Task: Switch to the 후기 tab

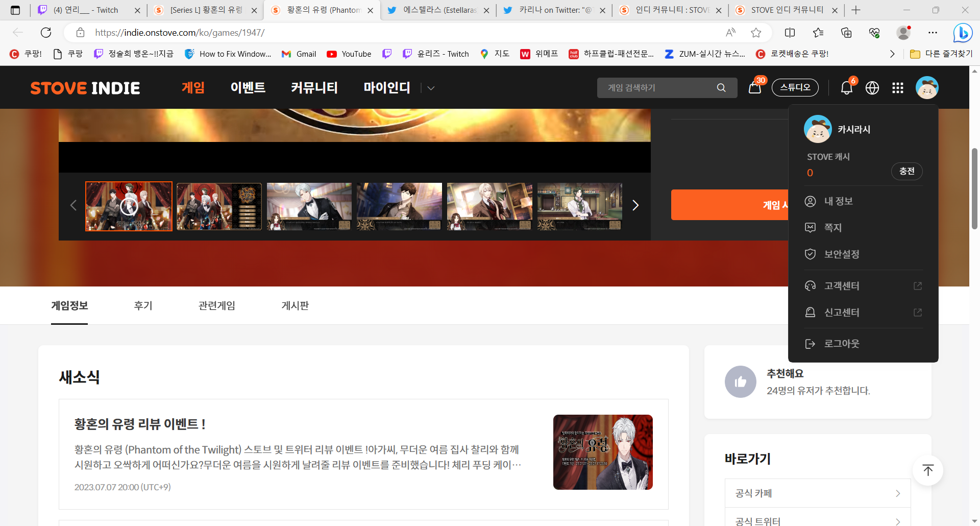Action: point(143,305)
